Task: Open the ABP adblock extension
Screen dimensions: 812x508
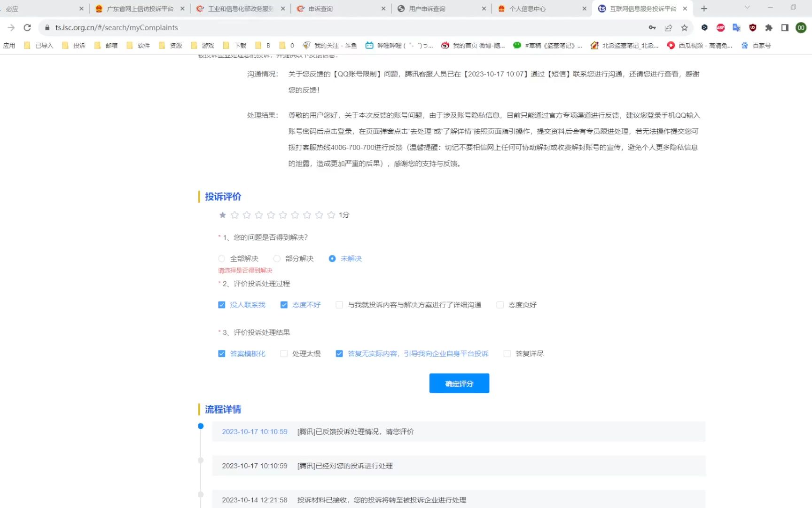Action: pos(720,28)
